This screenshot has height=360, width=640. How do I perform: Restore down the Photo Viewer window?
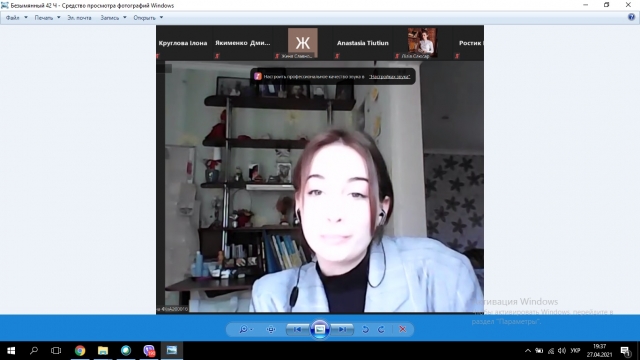pos(607,5)
